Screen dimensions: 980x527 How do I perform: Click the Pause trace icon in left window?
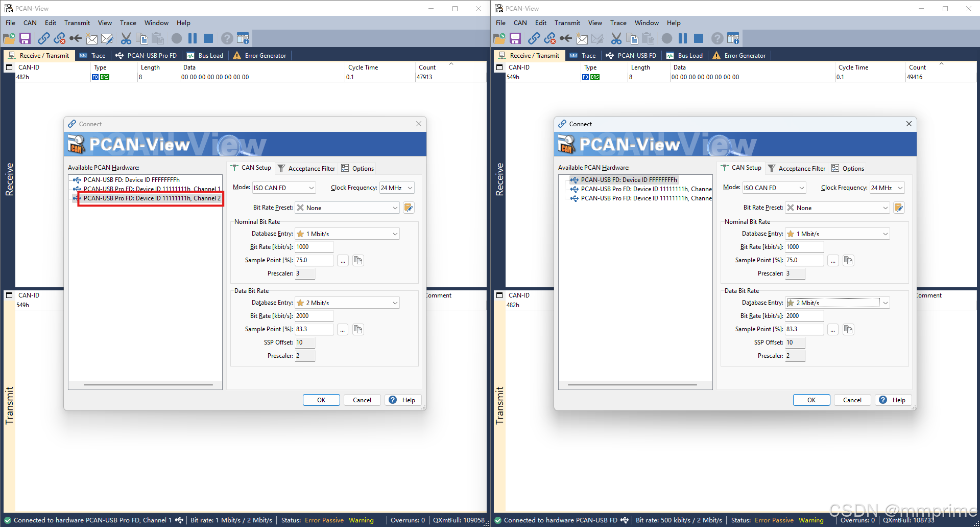193,38
